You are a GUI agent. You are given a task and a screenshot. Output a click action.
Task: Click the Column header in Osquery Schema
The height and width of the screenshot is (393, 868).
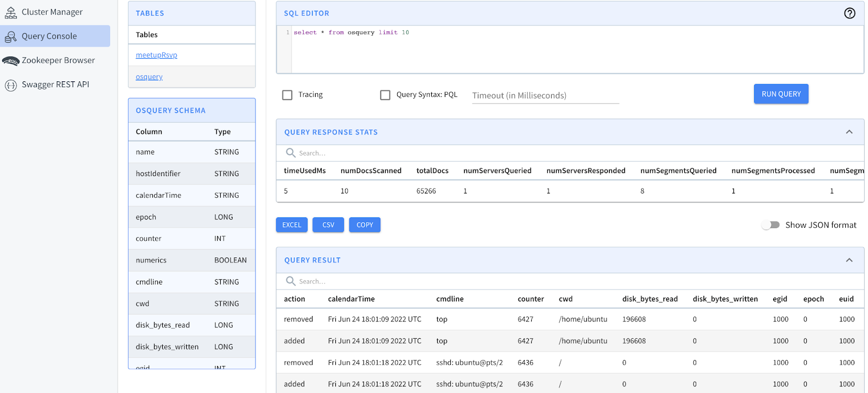click(149, 132)
